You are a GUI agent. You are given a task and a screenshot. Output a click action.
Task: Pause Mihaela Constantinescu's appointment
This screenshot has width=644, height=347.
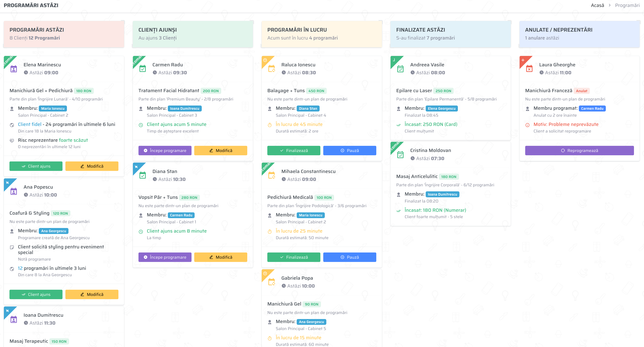pos(349,257)
